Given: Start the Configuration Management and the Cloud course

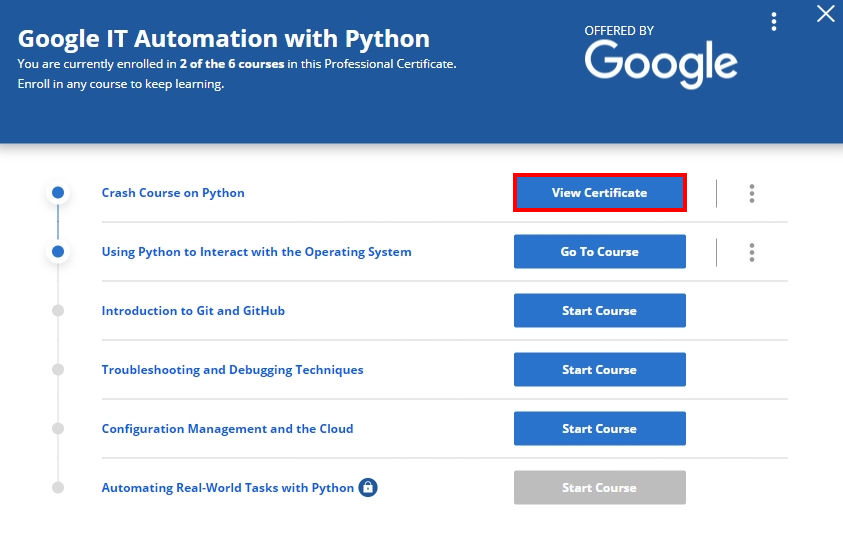Looking at the screenshot, I should pos(599,428).
